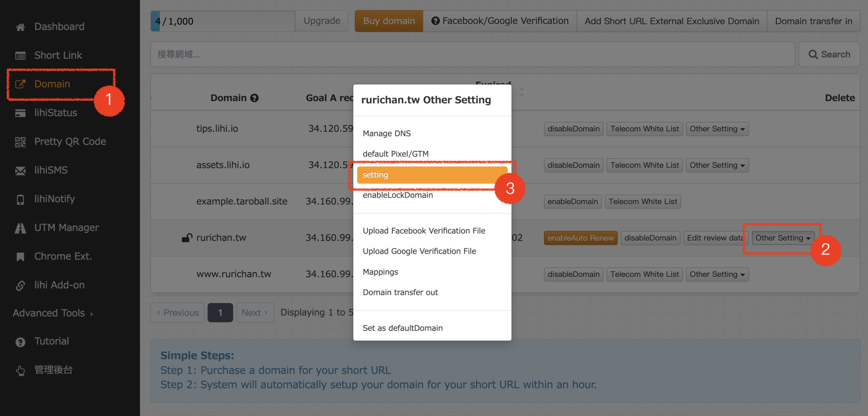Click the Chrome Ext. bookmark icon
Screen dimensions: 868x416
tap(20, 257)
